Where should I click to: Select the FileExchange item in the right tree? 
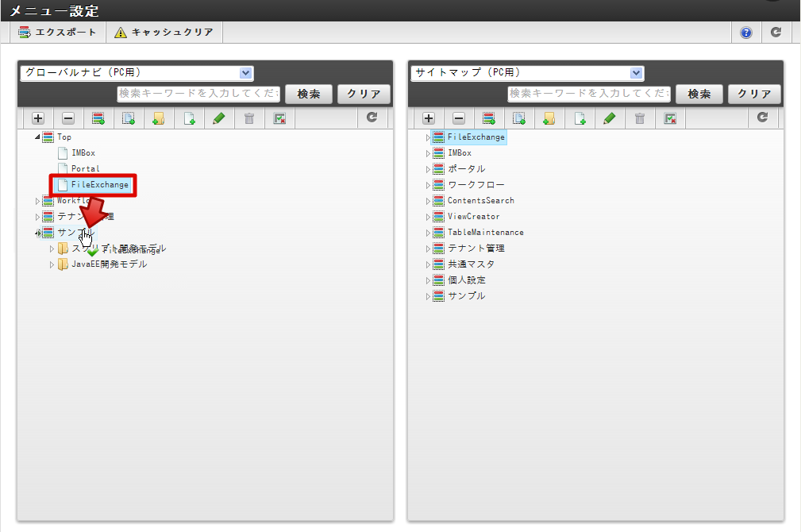tap(475, 137)
